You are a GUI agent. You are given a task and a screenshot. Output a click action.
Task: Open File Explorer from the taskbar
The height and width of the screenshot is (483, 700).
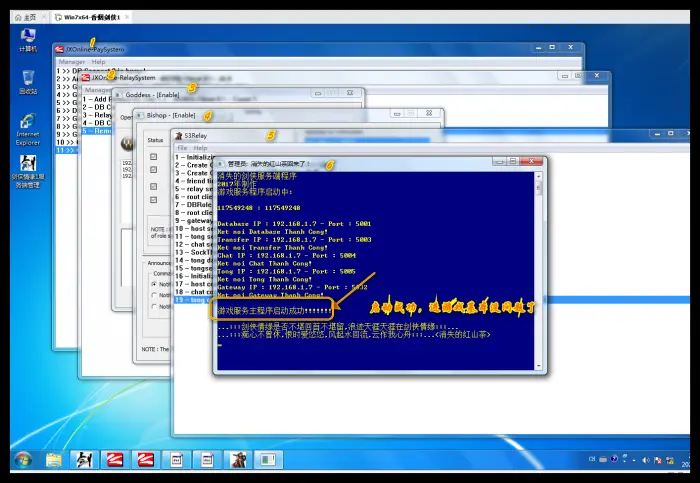pos(53,460)
